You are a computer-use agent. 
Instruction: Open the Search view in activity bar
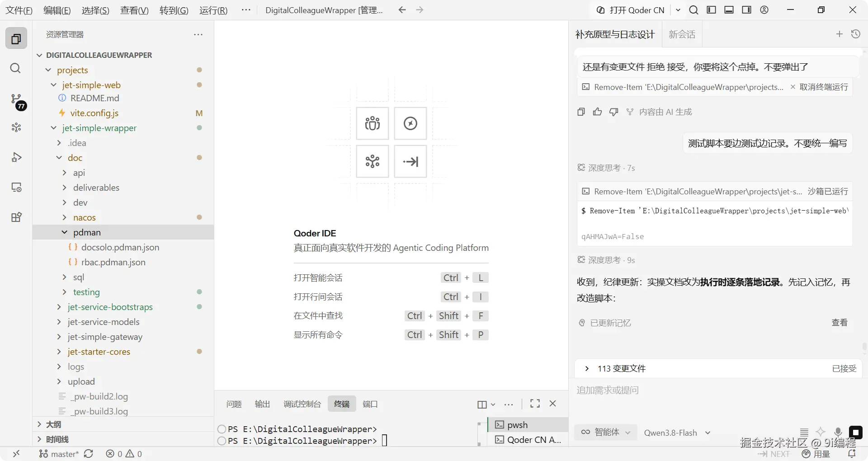[x=15, y=68]
